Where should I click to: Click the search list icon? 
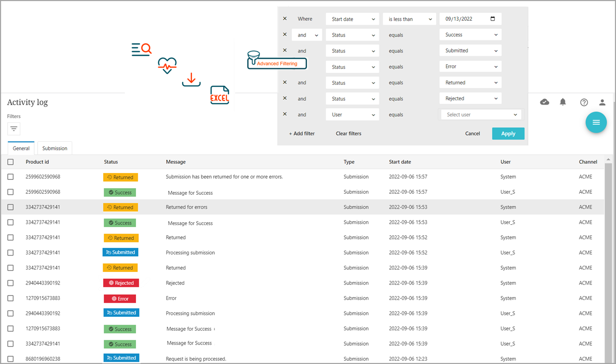[141, 49]
